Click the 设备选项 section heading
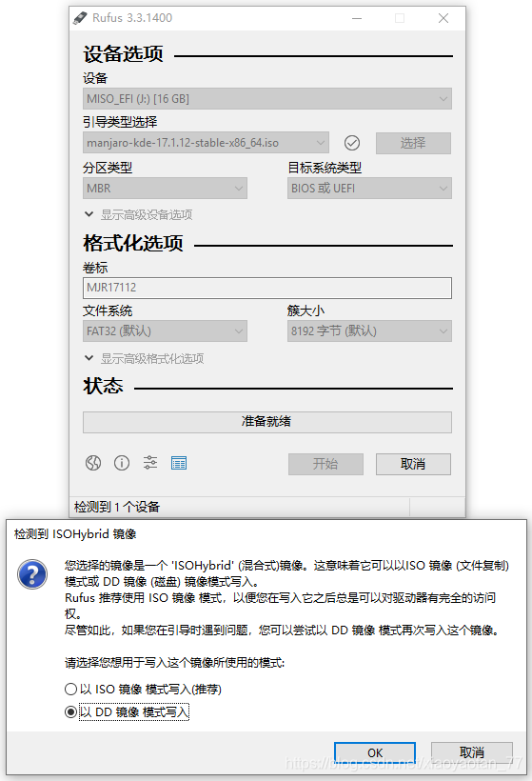 point(124,53)
